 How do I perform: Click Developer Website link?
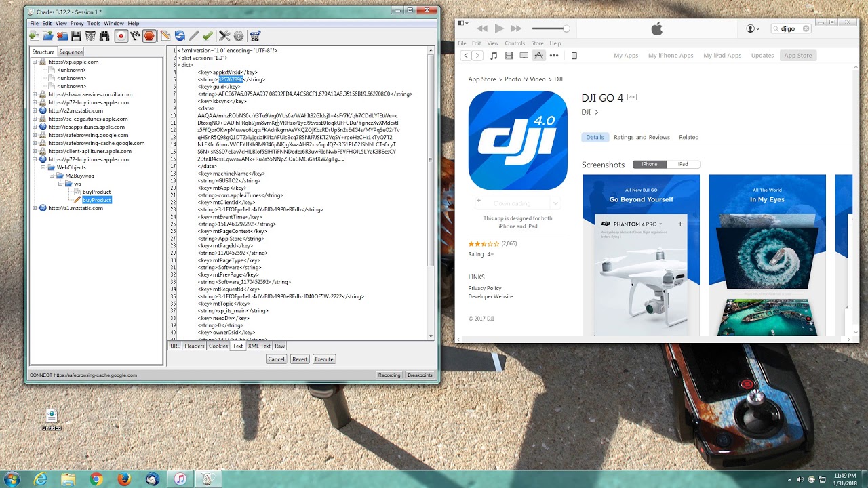pos(490,296)
